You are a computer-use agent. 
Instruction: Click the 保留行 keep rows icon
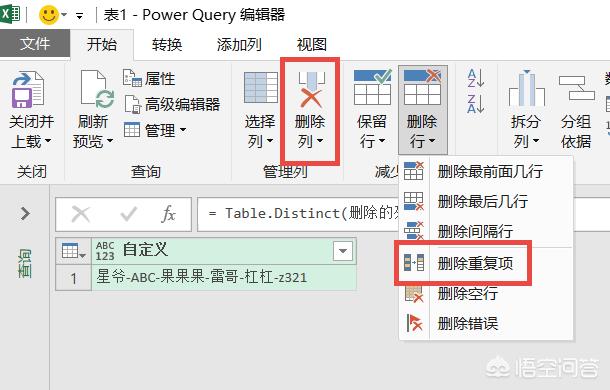[372, 88]
